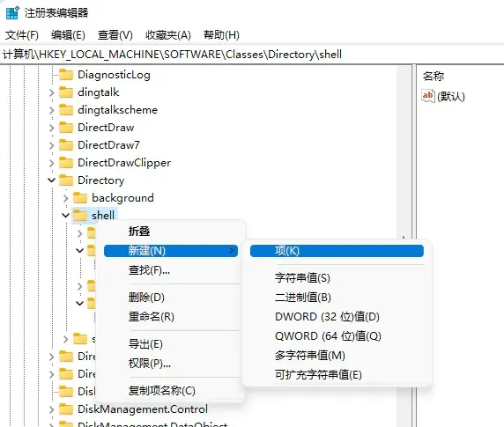Choose 权限(P)... in context menu

click(171, 364)
